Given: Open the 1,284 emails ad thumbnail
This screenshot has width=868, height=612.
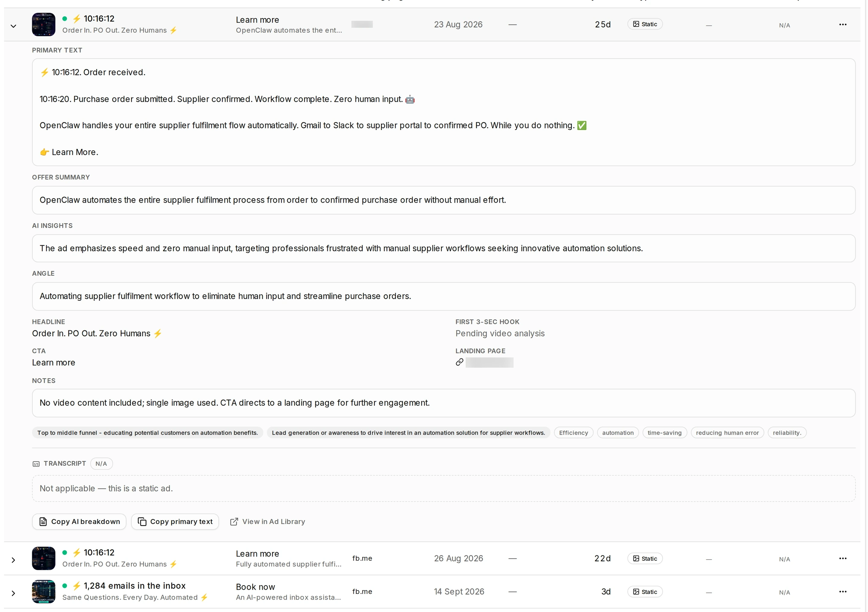Looking at the screenshot, I should pyautogui.click(x=43, y=591).
